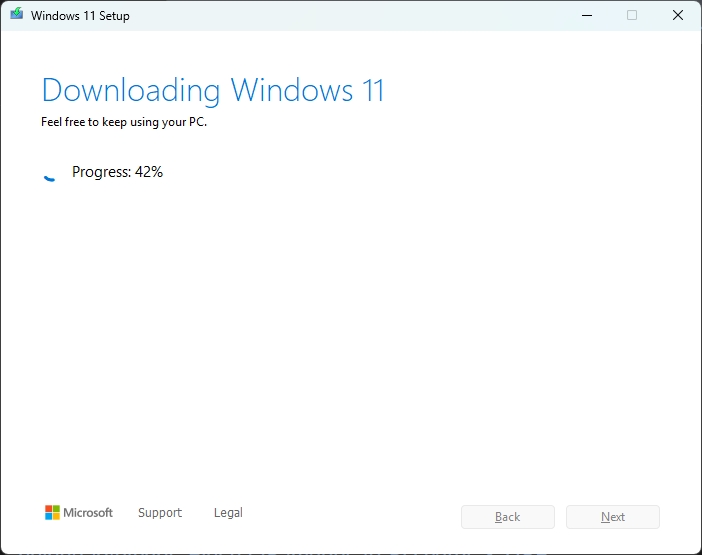Click the Microsoft logo
702x555 pixels.
coord(79,512)
